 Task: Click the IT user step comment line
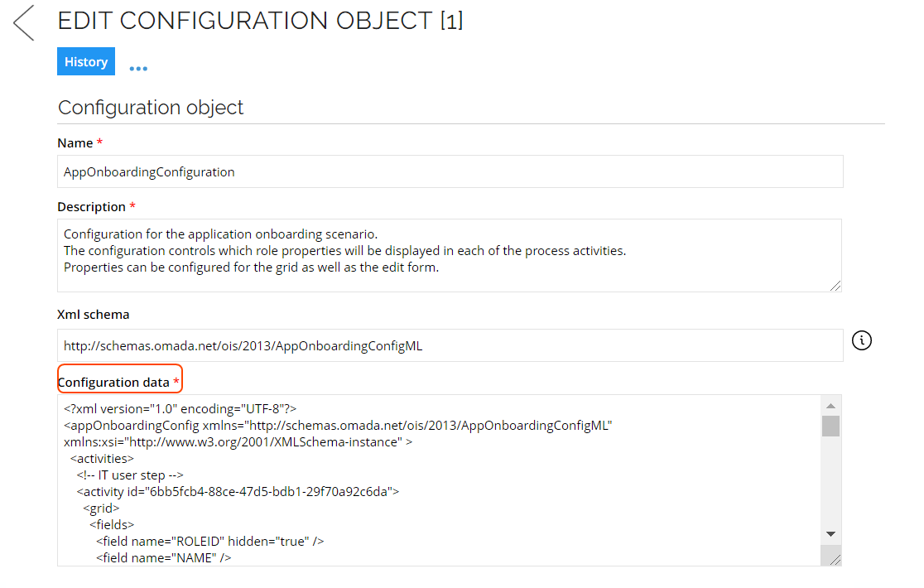130,475
